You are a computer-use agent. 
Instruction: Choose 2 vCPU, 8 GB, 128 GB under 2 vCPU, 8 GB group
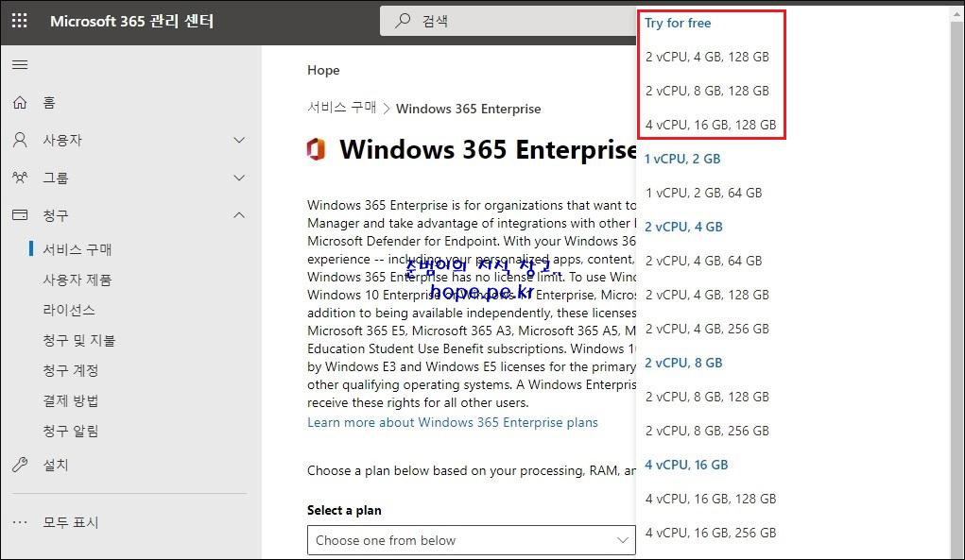click(707, 398)
